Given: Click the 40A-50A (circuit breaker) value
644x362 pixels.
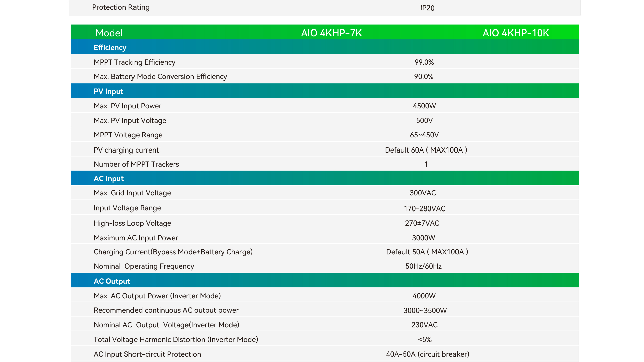Looking at the screenshot, I should pos(427,354).
